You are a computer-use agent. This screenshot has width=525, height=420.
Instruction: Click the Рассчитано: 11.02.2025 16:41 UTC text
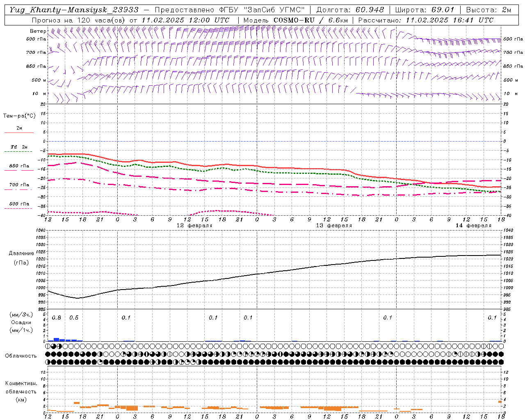(426, 20)
